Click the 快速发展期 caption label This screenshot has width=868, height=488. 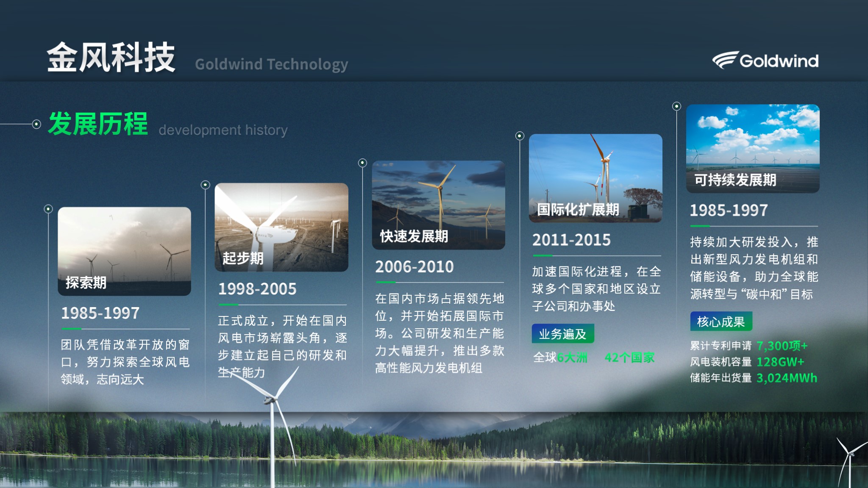[x=414, y=236]
